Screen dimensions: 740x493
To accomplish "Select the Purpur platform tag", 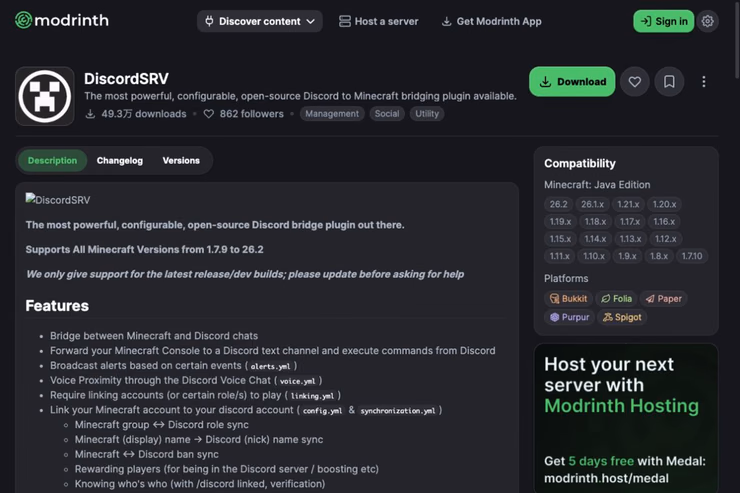I will 570,317.
